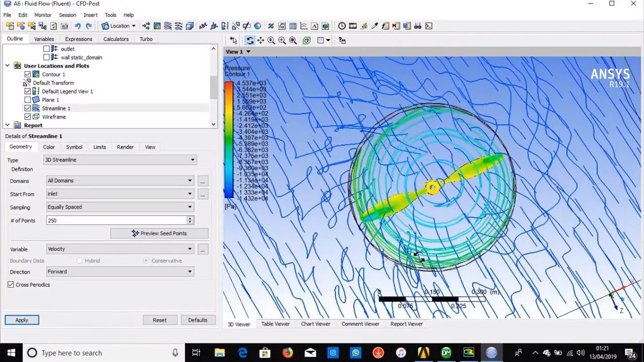The image size is (644, 362).
Task: Toggle Default Legend View 1 visibility checkbox
Action: [28, 92]
